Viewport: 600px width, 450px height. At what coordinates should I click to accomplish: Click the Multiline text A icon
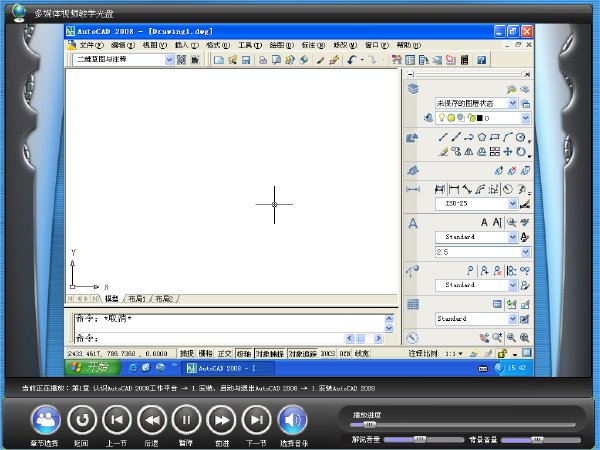484,222
